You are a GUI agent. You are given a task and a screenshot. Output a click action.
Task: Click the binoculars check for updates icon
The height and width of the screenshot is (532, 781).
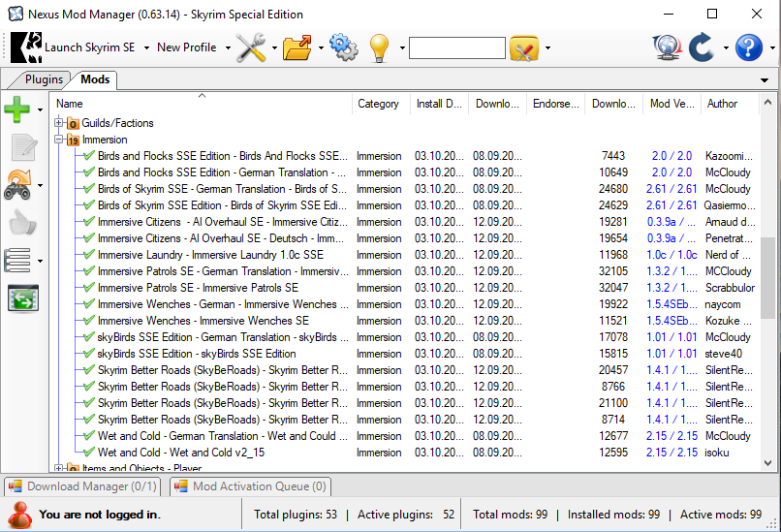[17, 183]
